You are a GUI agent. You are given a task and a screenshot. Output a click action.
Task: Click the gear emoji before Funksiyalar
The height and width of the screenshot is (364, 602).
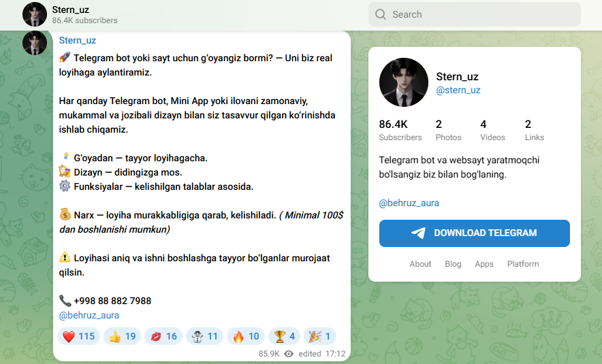pyautogui.click(x=65, y=186)
